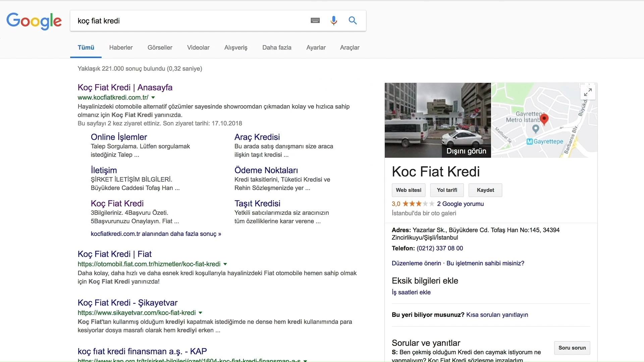The image size is (644, 362).
Task: Click the Sorular ve yanıtlar heading
Action: click(x=426, y=343)
